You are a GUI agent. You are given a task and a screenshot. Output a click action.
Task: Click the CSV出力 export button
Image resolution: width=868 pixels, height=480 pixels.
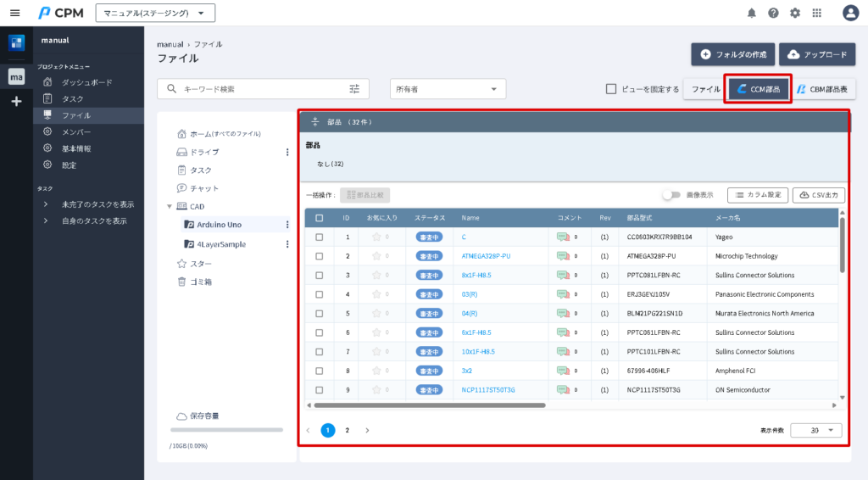[x=818, y=195]
